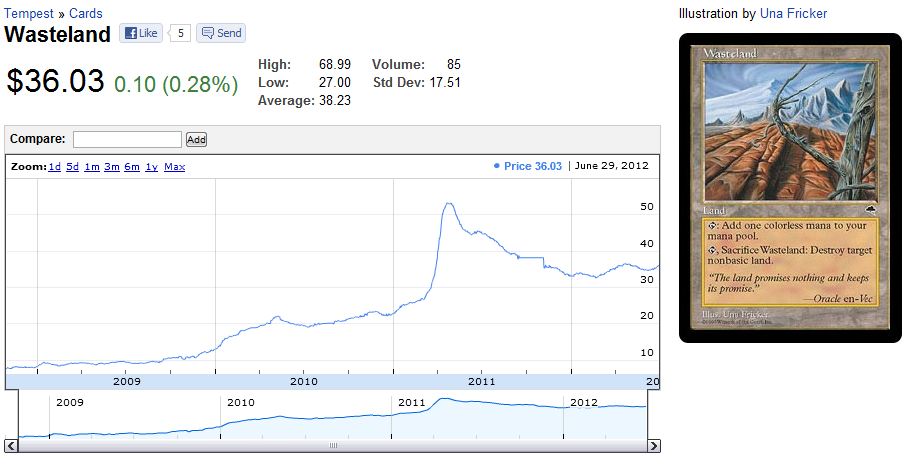Select the 1y zoom range
Viewport: 910px width, 473px height.
pos(151,167)
